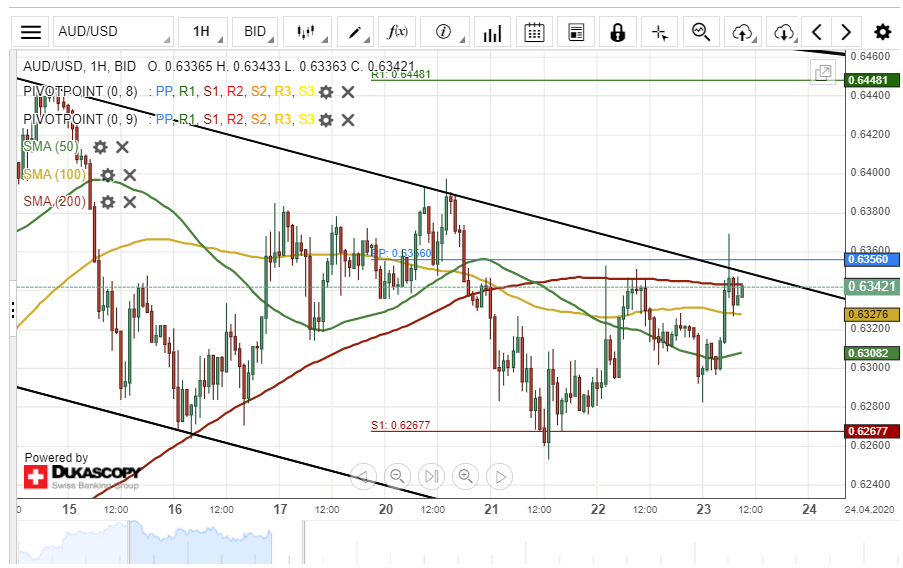Step the chart forward with the right play arrow
Viewport: 903px width, 568px height.
tap(499, 476)
